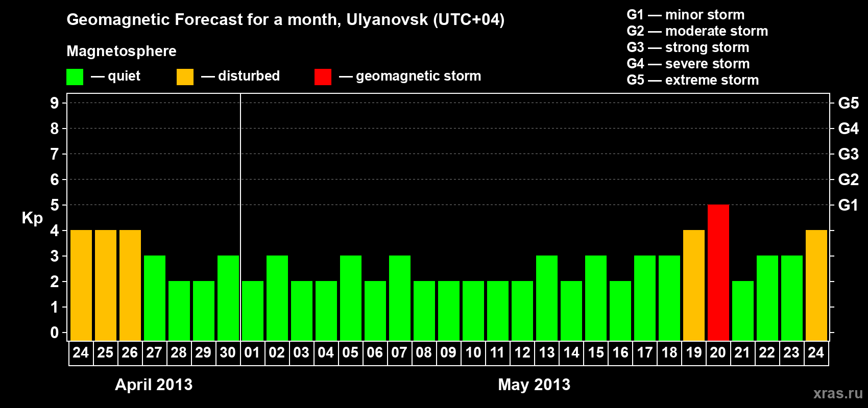This screenshot has width=868, height=408.
Task: Select the green bar for April 30
Action: [228, 298]
